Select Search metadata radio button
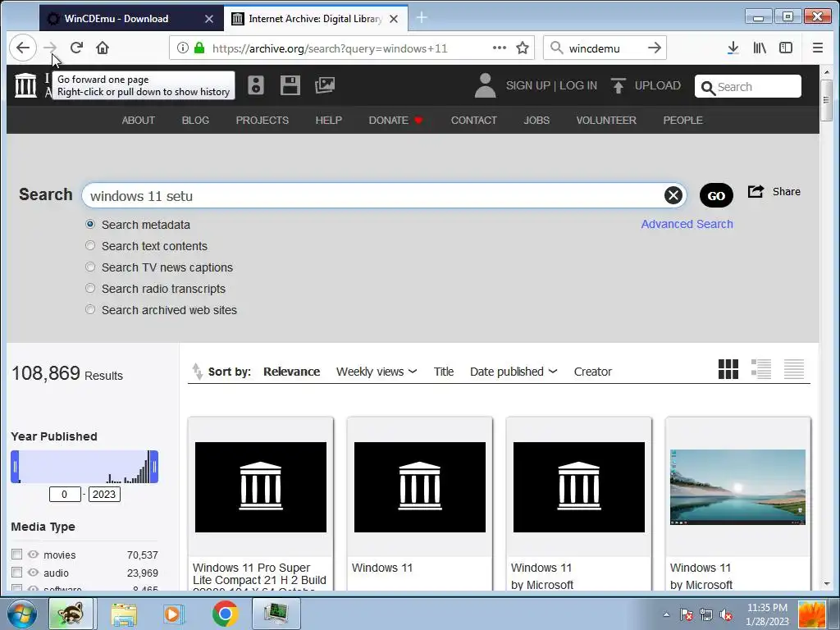The image size is (840, 630). coord(90,224)
